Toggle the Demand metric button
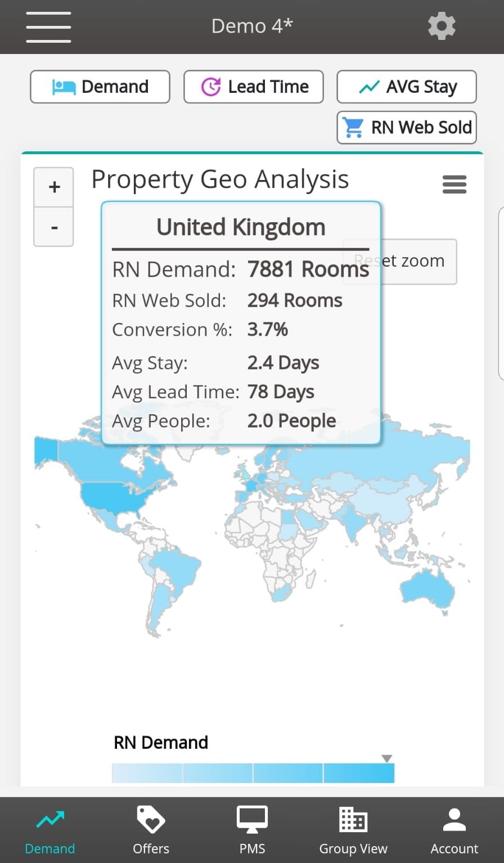Viewport: 504px width, 863px height. (x=100, y=87)
